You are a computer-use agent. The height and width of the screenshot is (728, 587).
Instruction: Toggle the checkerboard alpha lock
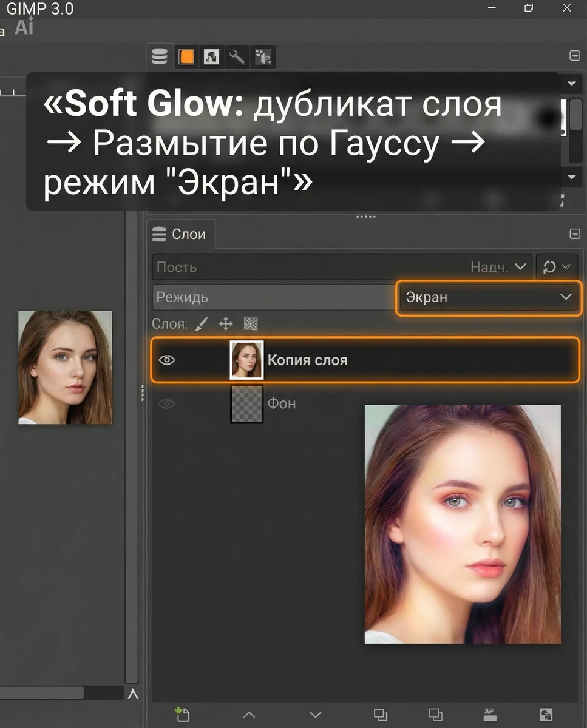coord(251,324)
